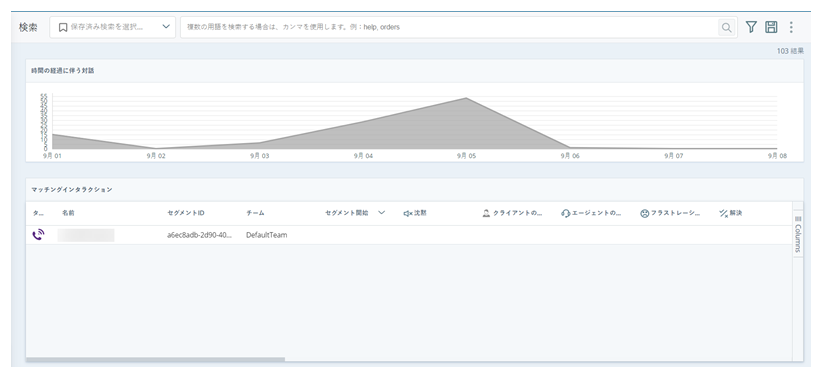Sort by the フラストレーシ column header

tap(676, 214)
